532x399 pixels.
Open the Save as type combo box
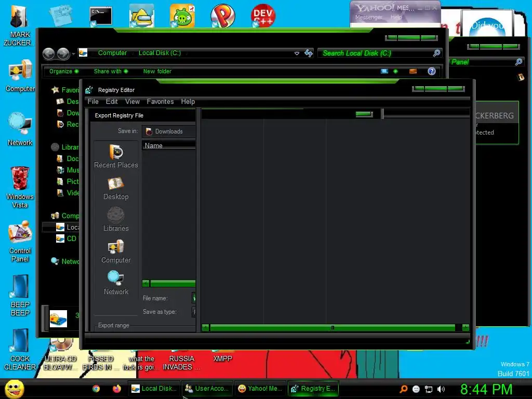tap(194, 312)
